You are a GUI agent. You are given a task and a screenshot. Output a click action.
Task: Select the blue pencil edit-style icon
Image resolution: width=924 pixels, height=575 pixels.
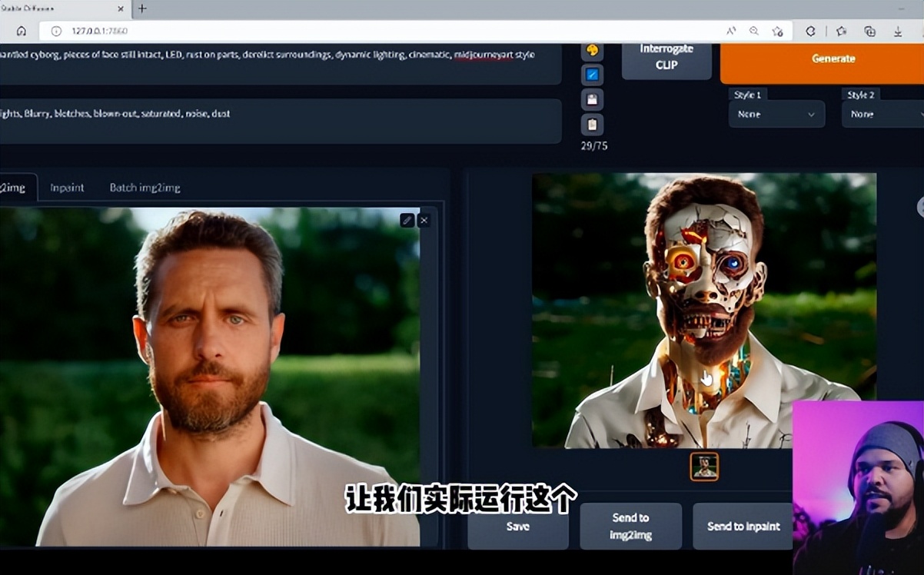coord(592,75)
